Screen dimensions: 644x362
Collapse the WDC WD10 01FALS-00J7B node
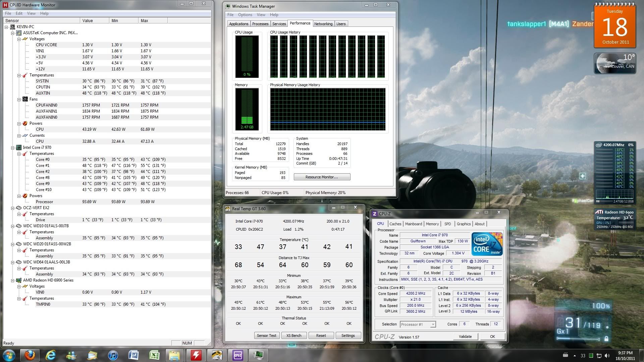[x=13, y=226]
